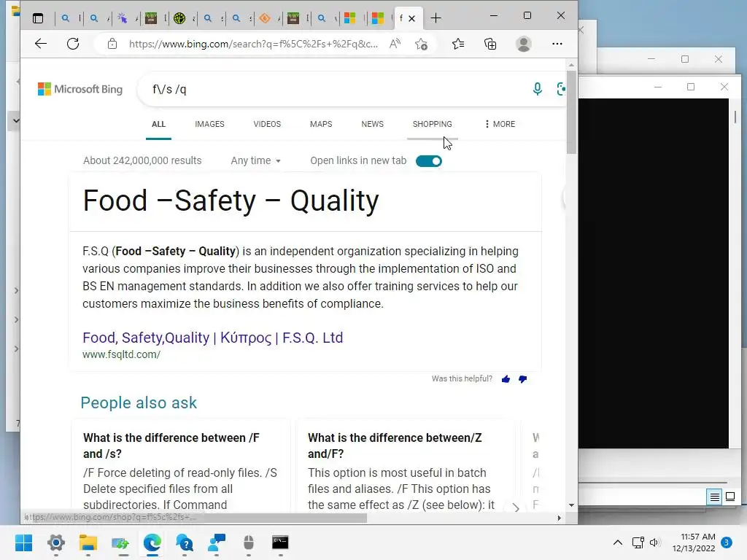This screenshot has width=747, height=560.
Task: Switch to the orange diamond icon tab
Action: (265, 18)
